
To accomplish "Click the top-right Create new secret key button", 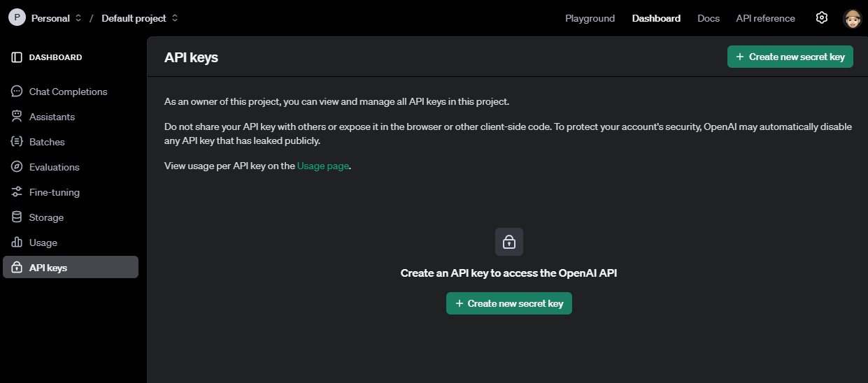I will tap(790, 57).
